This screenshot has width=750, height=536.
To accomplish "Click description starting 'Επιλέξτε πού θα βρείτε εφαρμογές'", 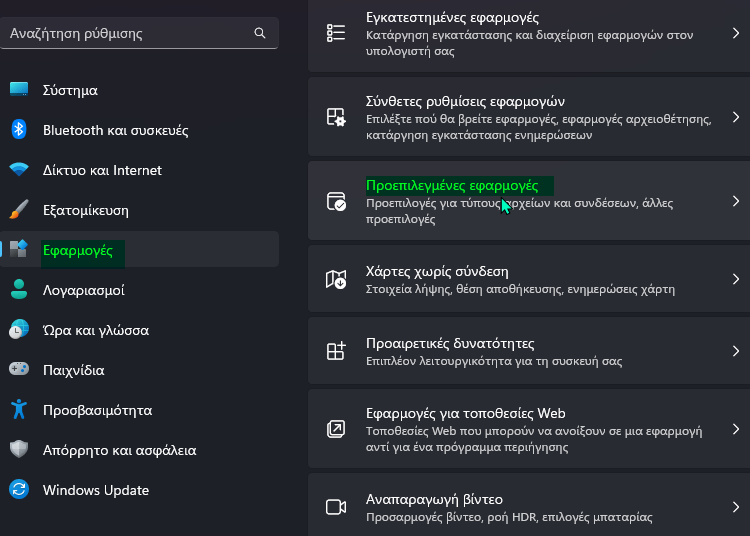I will coord(539,127).
